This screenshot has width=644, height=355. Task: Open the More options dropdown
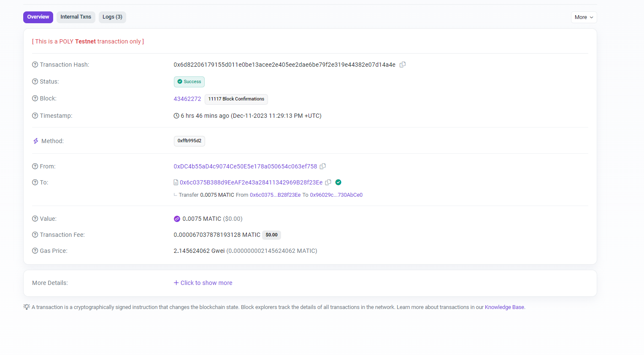[584, 17]
